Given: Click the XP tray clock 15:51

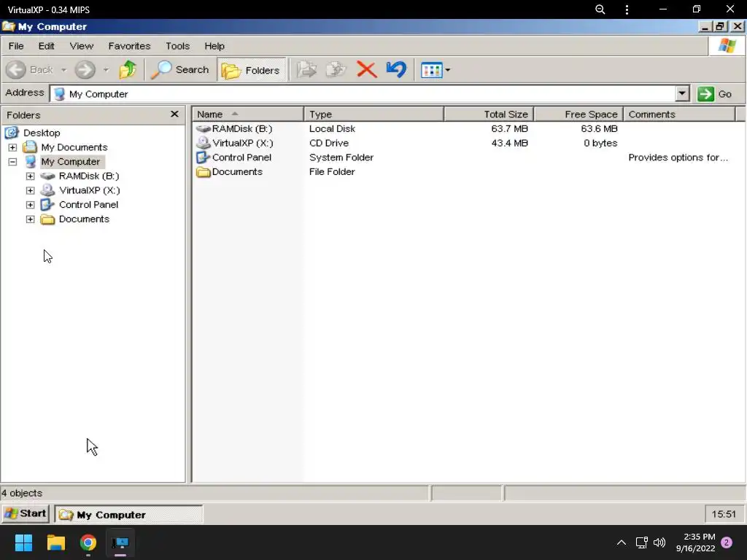Looking at the screenshot, I should 724,514.
